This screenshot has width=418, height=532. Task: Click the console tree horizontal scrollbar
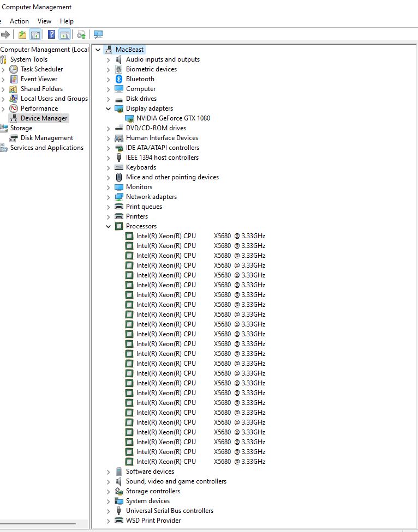tap(38, 524)
